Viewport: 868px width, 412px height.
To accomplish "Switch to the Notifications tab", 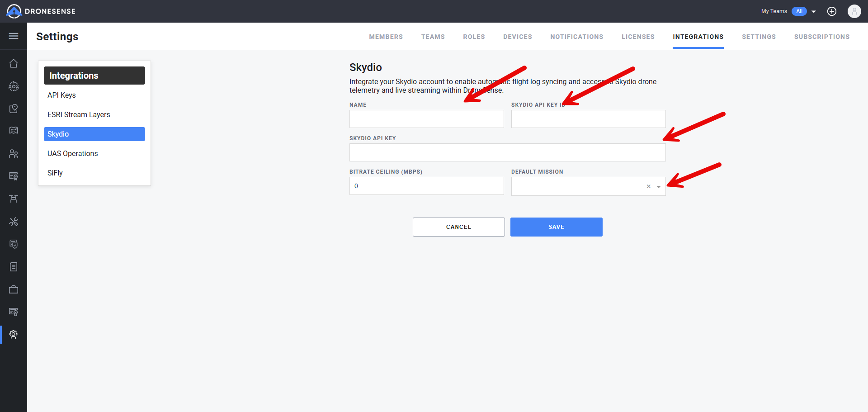I will pyautogui.click(x=577, y=37).
